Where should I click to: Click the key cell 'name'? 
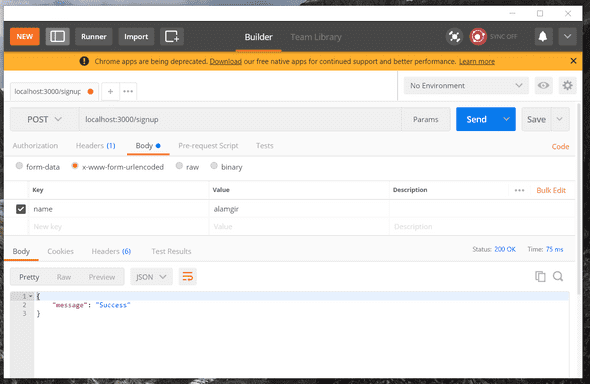pos(119,209)
